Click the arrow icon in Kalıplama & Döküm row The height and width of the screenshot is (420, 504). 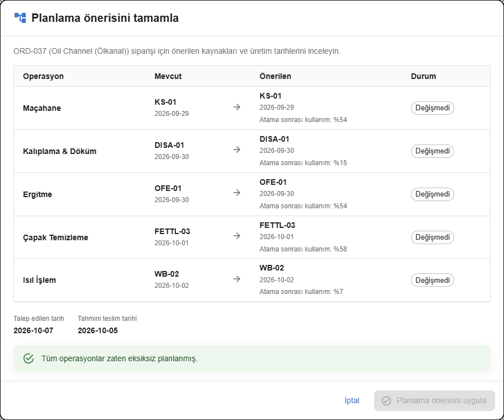[237, 150]
